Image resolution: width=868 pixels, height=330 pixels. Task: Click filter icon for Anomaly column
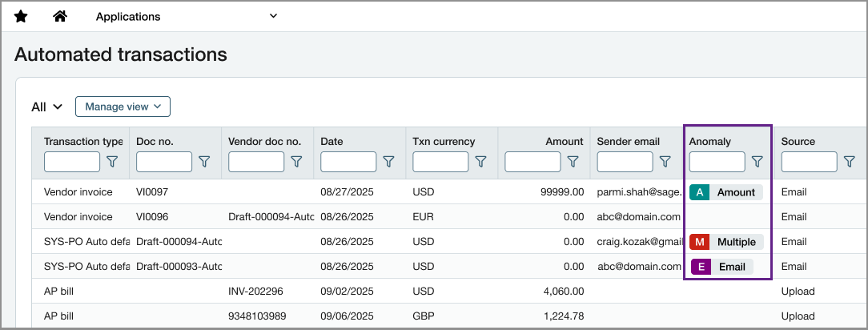pos(757,162)
